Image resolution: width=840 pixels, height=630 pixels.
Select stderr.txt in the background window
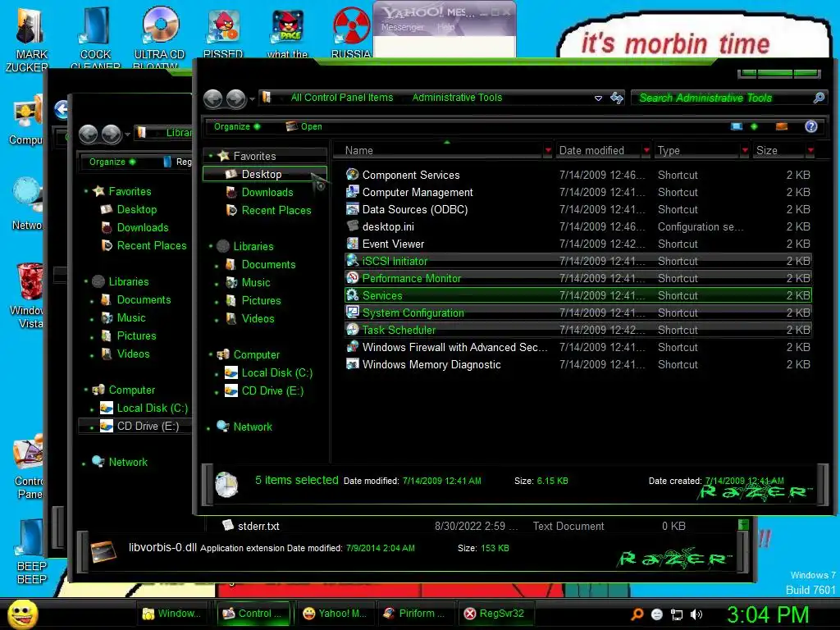[258, 526]
